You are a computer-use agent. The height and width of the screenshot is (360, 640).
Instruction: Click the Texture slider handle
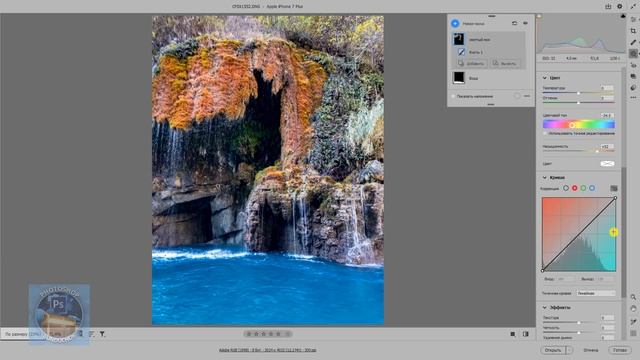coord(578,322)
